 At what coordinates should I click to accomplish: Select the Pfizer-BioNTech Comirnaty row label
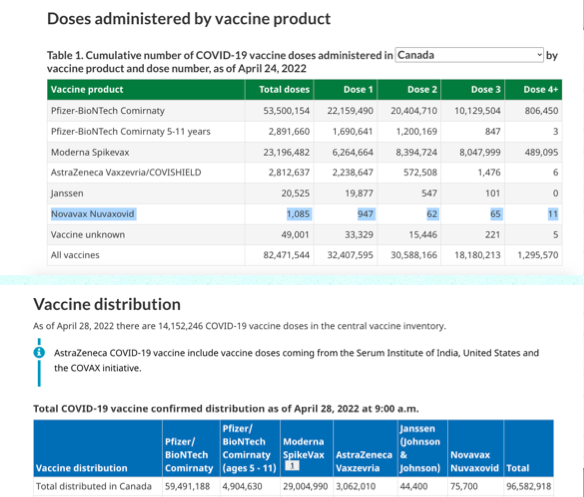point(108,111)
